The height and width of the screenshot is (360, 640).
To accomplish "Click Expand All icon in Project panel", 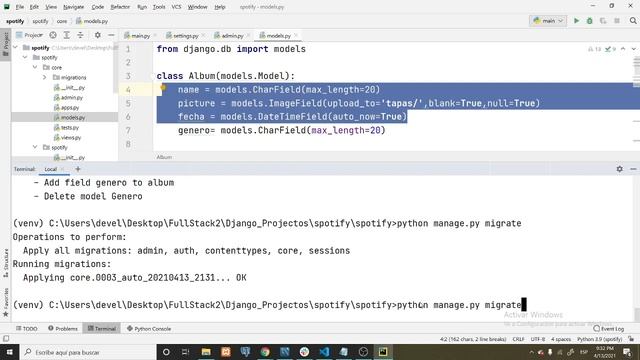I will pyautogui.click(x=67, y=35).
